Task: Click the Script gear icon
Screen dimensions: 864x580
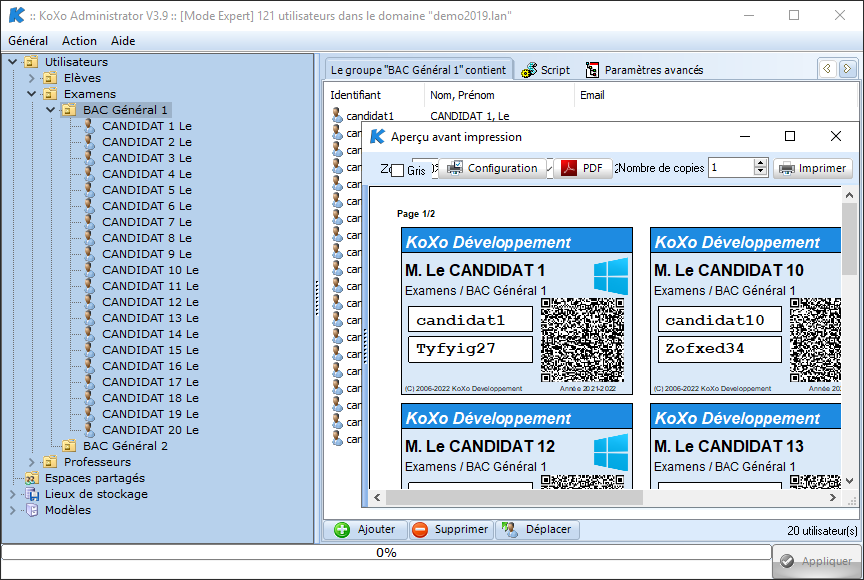Action: (529, 70)
